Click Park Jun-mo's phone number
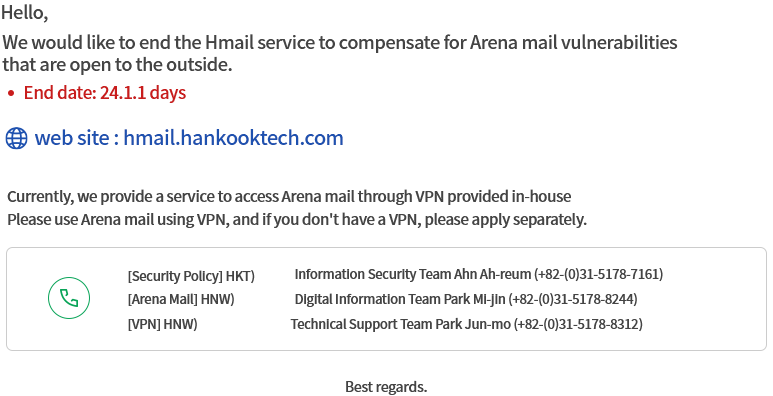This screenshot has width=773, height=396. (578, 324)
